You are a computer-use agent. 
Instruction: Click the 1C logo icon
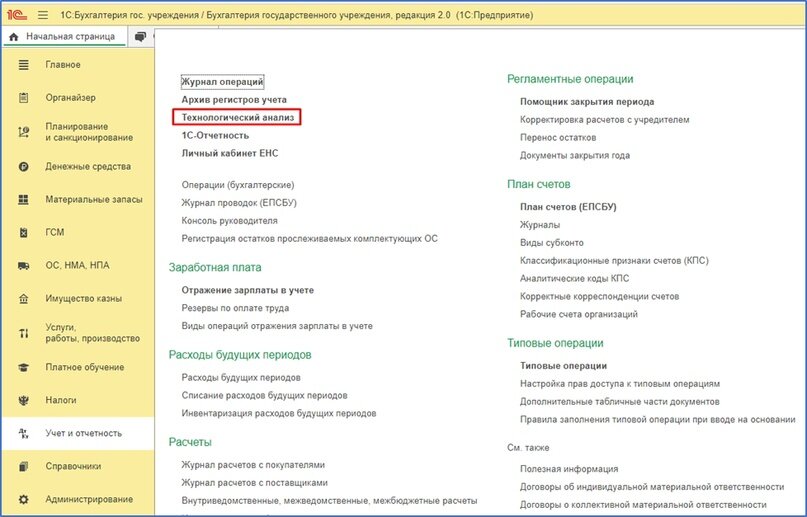tap(17, 15)
